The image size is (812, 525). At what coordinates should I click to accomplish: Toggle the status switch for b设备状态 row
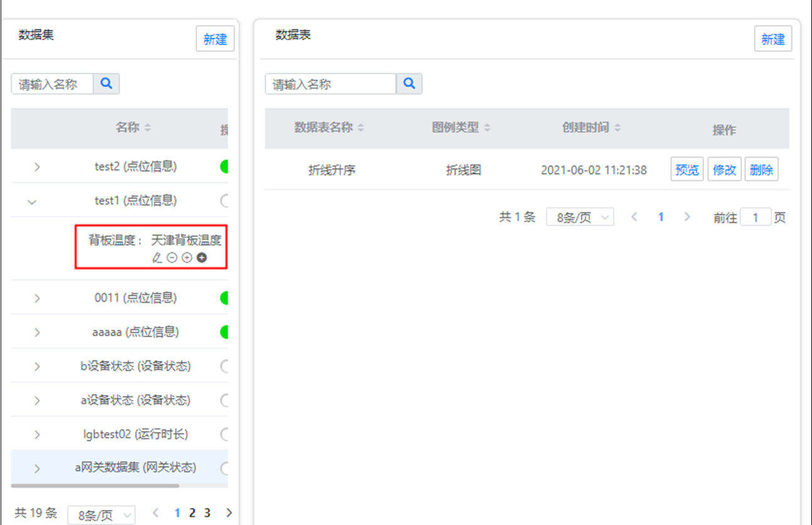point(224,366)
